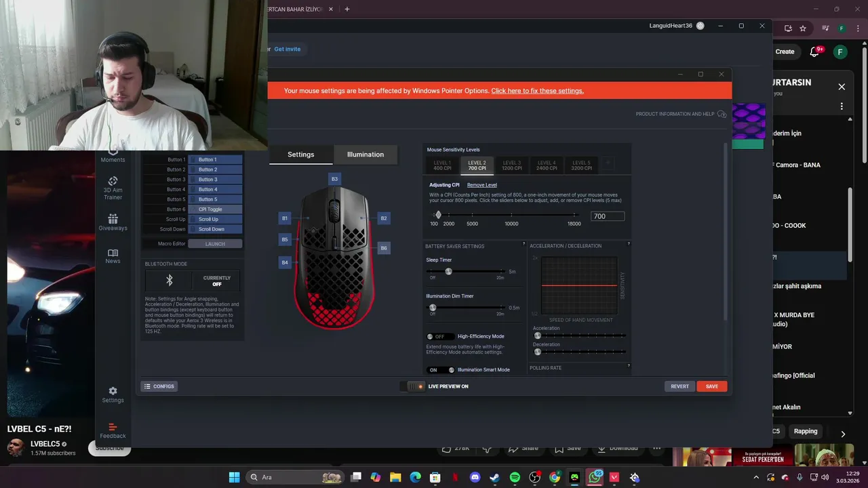Click the Illumination Dim Timer slider handle
Screen dimensions: 868x488
433,308
